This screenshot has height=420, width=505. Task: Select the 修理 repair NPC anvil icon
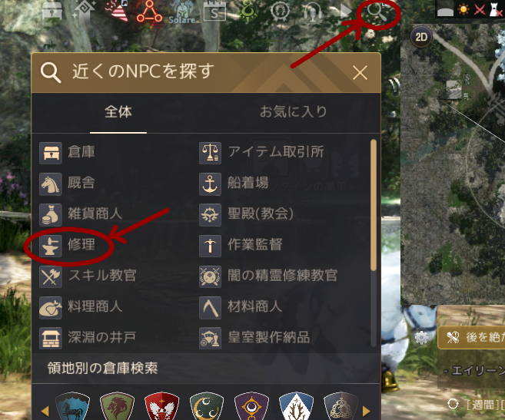tap(51, 246)
